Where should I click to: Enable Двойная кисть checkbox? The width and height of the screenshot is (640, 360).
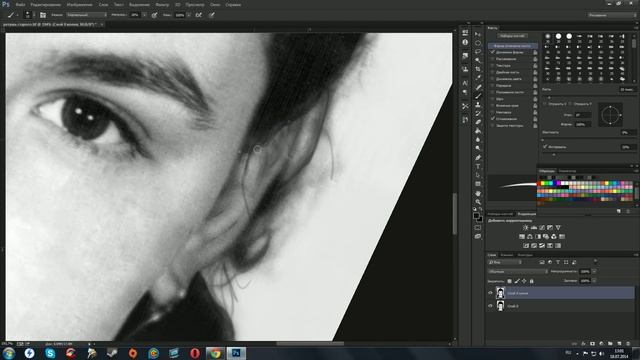tap(492, 72)
